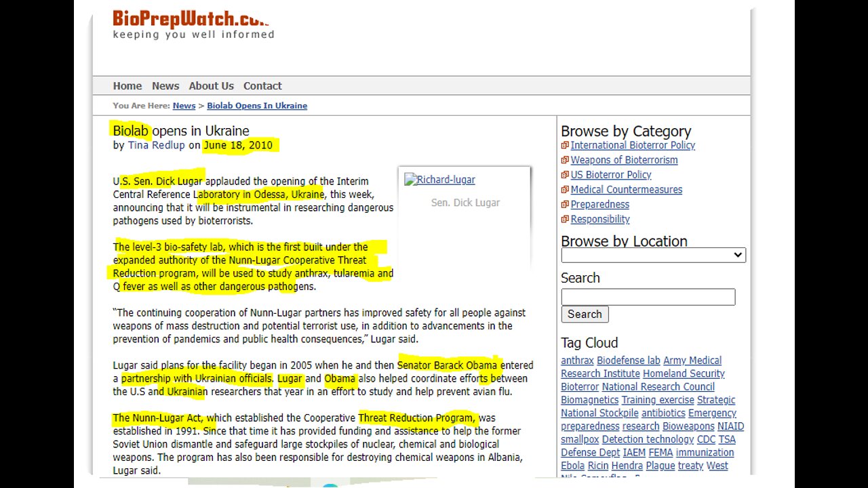
Task: Select the antibiotics tag
Action: tap(663, 413)
